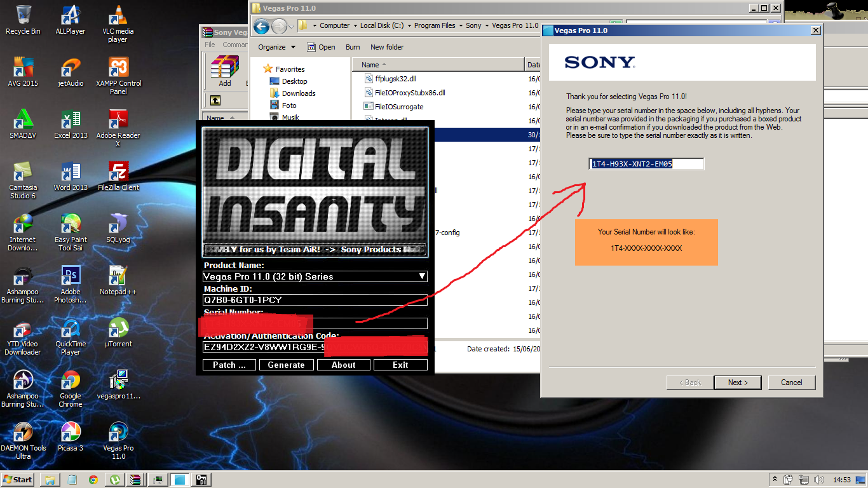The width and height of the screenshot is (868, 488).
Task: Launch AVG 2015 from the desktop
Action: (23, 72)
